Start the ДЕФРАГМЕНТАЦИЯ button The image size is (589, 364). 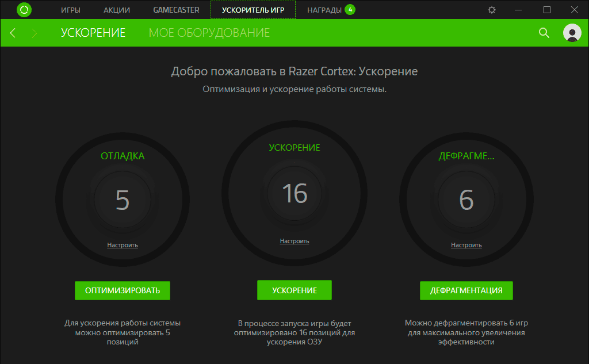[466, 290]
